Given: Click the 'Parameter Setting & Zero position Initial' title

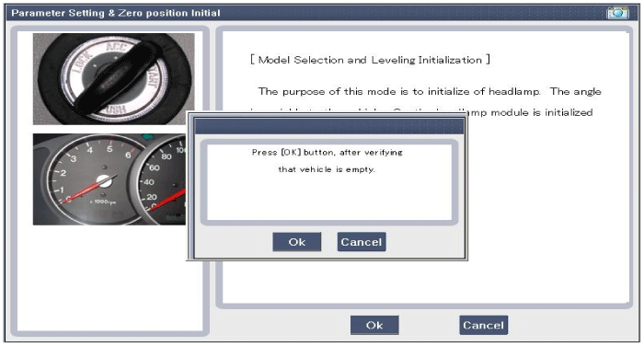Looking at the screenshot, I should 116,13.
